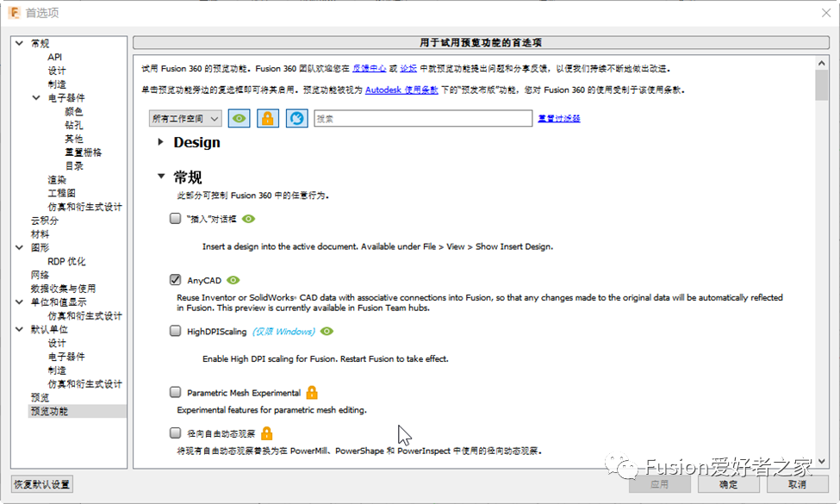
Task: Click the scrollbar up arrow
Action: 822,63
